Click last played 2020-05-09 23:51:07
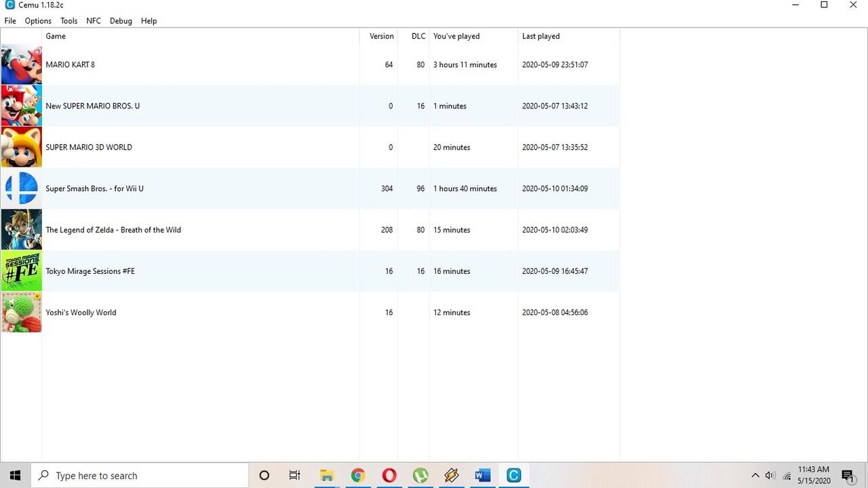The image size is (868, 488). (x=555, y=65)
